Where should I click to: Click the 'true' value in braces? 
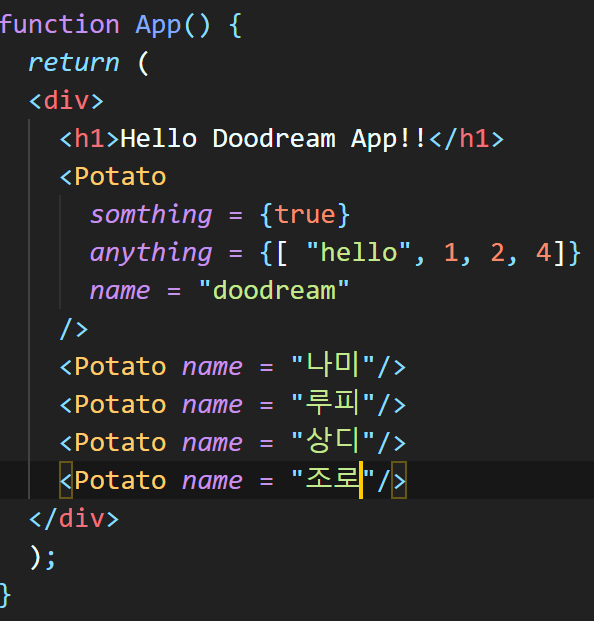[x=305, y=215]
